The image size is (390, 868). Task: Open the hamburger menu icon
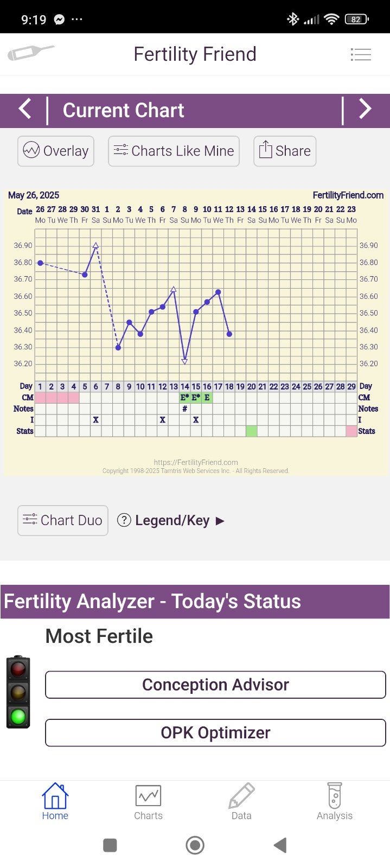361,54
